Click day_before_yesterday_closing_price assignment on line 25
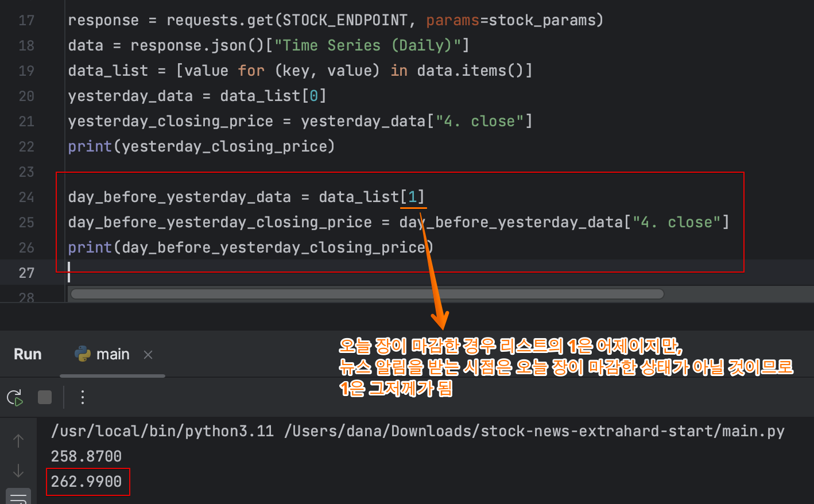The image size is (814, 504). 220,223
